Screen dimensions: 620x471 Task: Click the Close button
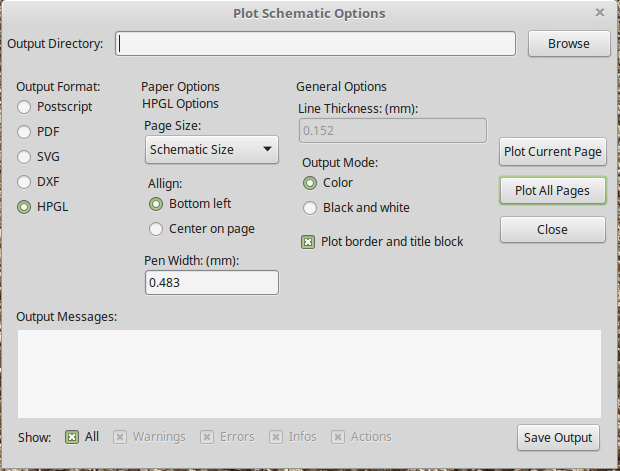552,229
